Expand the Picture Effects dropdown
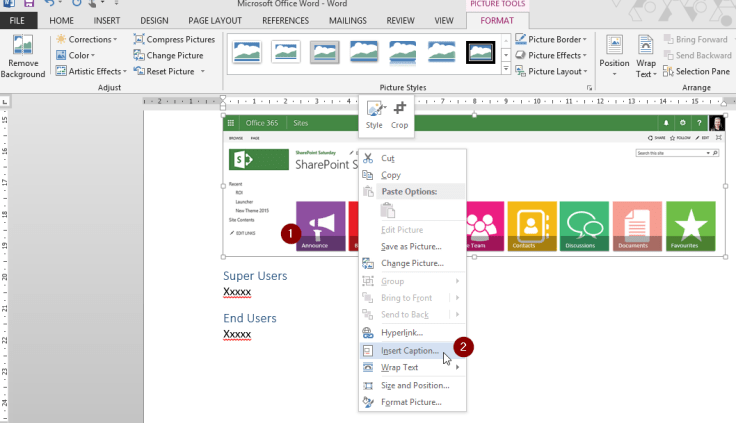736x423 pixels. pyautogui.click(x=555, y=56)
